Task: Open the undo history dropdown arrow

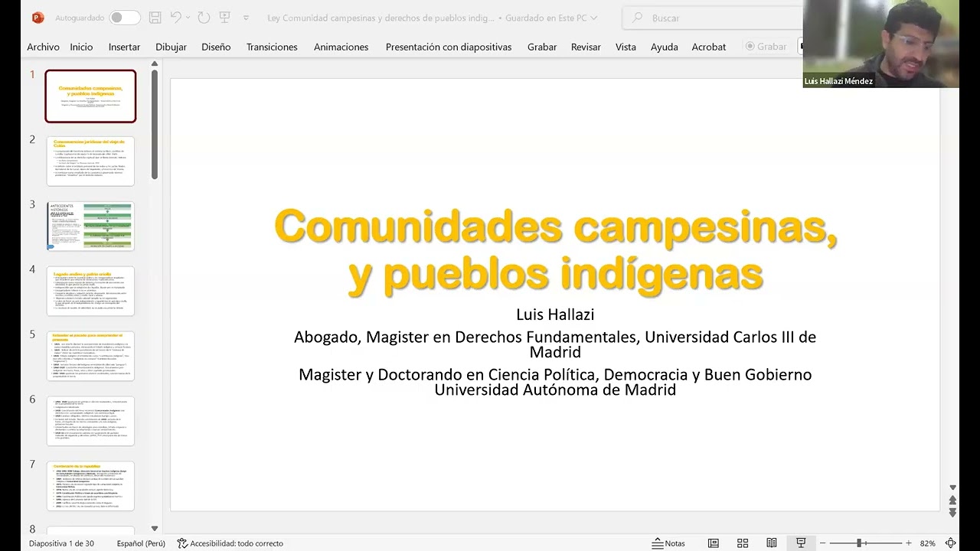Action: (x=188, y=18)
